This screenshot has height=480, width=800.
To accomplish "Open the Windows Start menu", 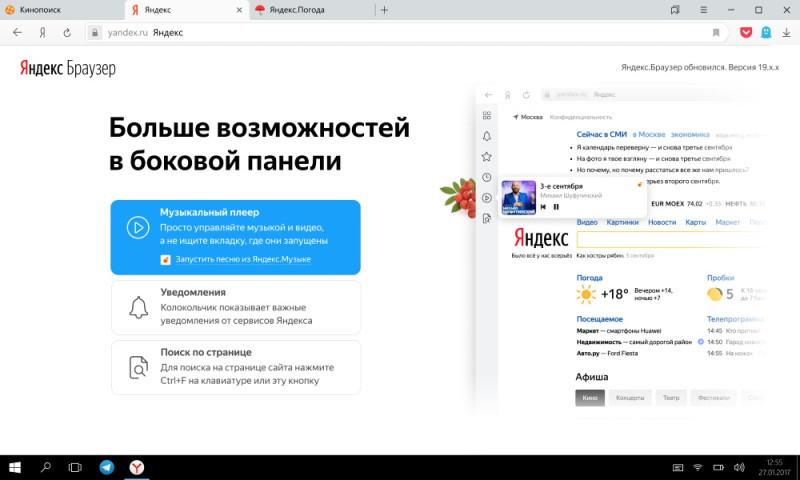I will point(16,467).
